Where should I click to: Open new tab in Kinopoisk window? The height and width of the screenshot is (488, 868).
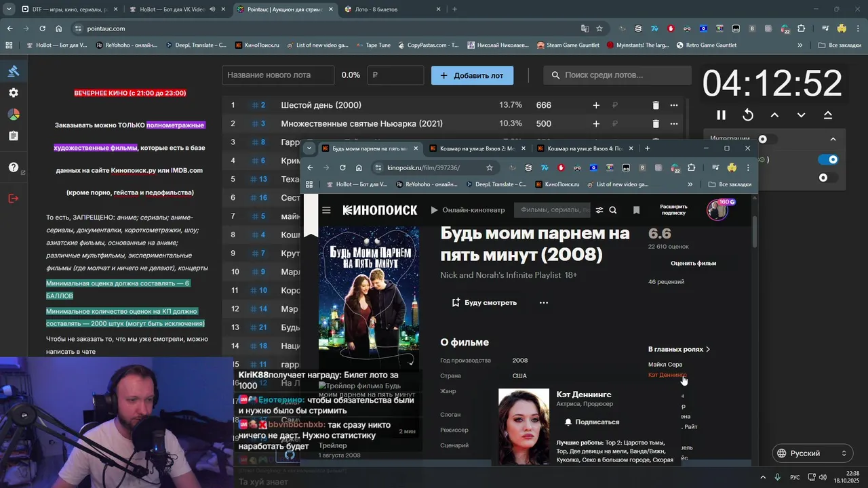click(647, 148)
